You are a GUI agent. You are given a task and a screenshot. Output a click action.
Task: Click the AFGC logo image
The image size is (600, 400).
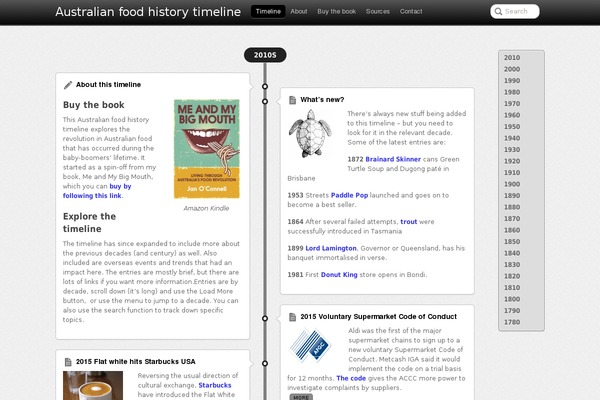pyautogui.click(x=310, y=345)
